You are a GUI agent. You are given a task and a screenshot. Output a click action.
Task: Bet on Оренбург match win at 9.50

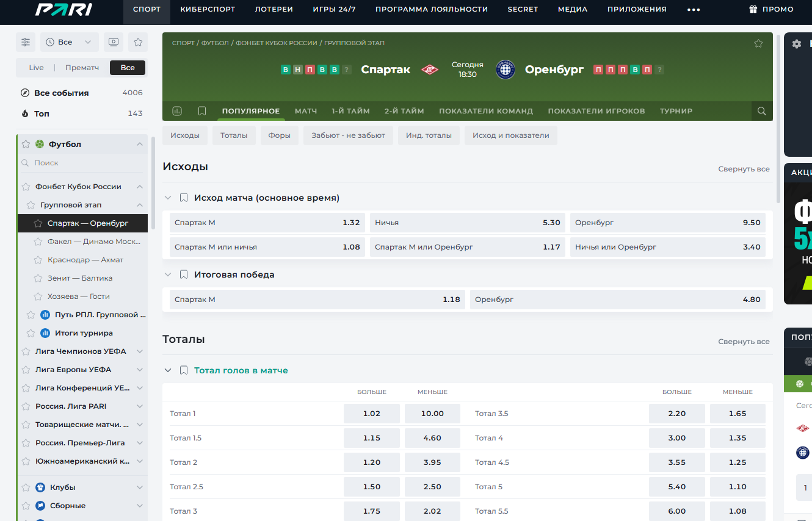coord(668,223)
